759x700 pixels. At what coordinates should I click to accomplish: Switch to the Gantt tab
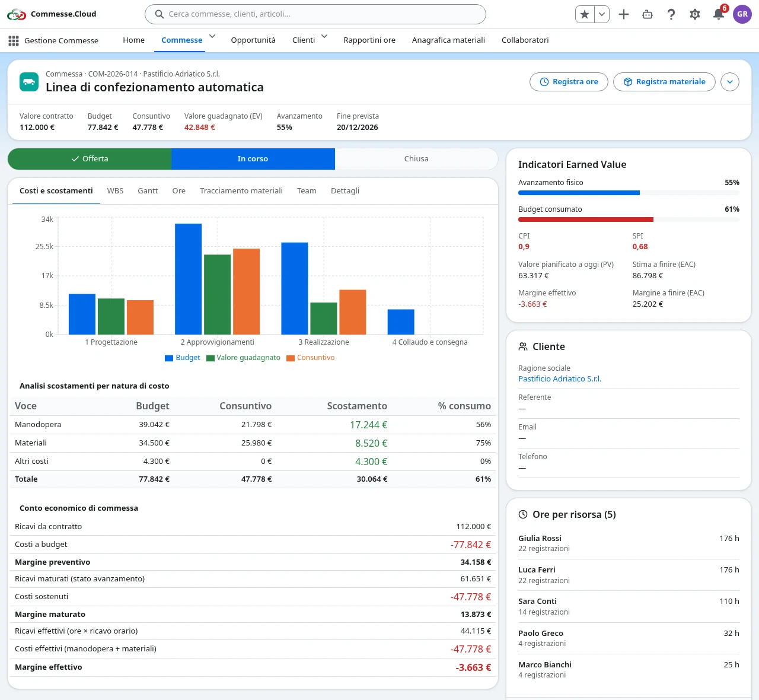point(148,191)
